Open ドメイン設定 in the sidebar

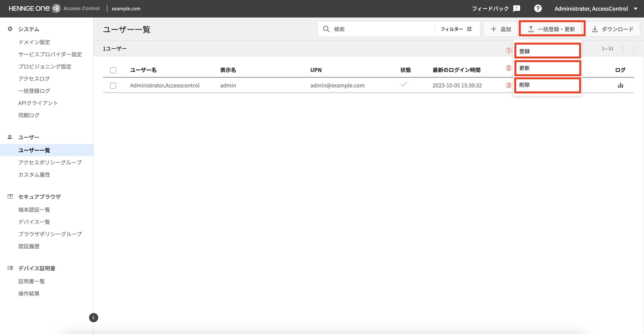pos(34,42)
